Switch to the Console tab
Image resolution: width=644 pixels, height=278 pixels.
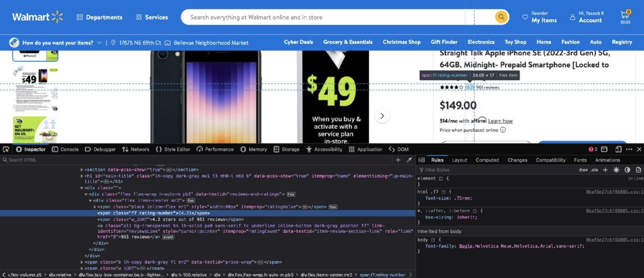[65, 149]
